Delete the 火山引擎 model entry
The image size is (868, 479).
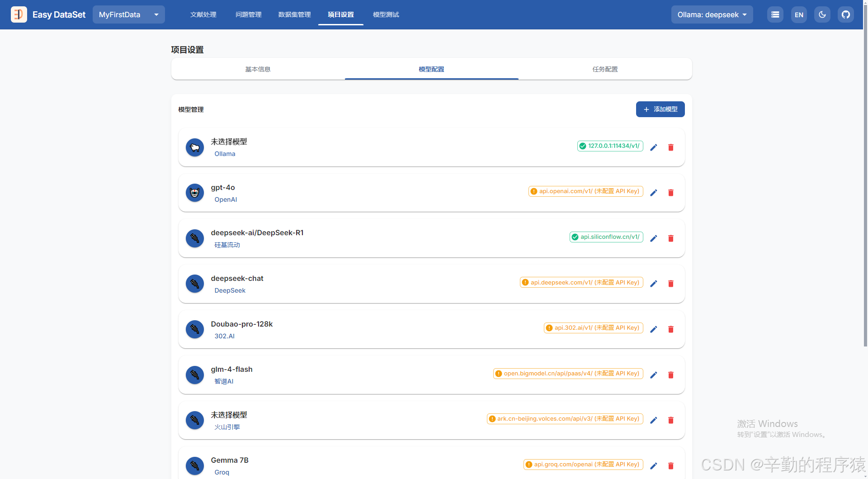671,420
